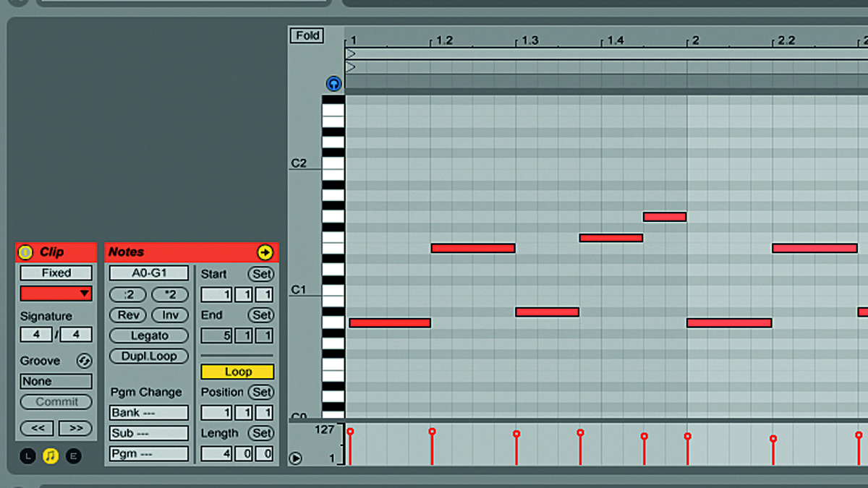Click the Clip box title
The image size is (868, 488).
pyautogui.click(x=51, y=252)
